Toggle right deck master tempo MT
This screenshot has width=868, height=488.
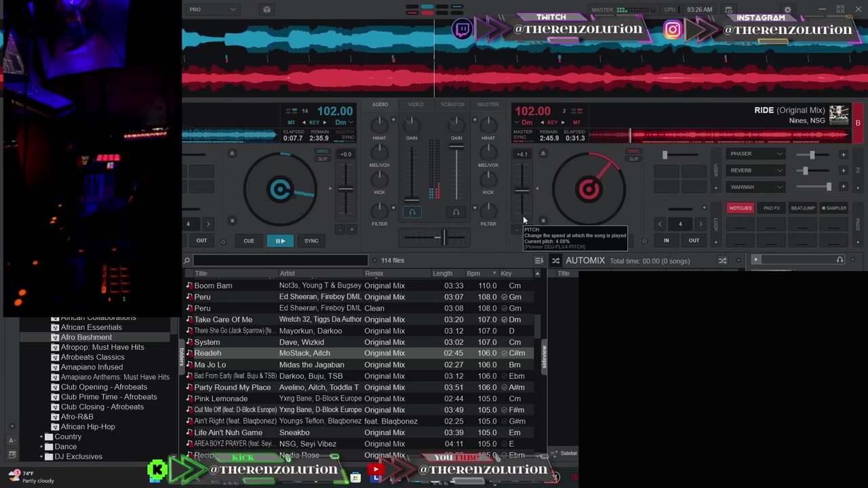pyautogui.click(x=576, y=123)
